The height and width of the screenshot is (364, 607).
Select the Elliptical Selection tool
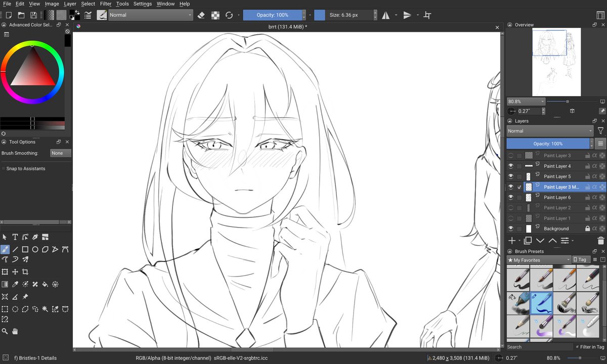tap(15, 309)
